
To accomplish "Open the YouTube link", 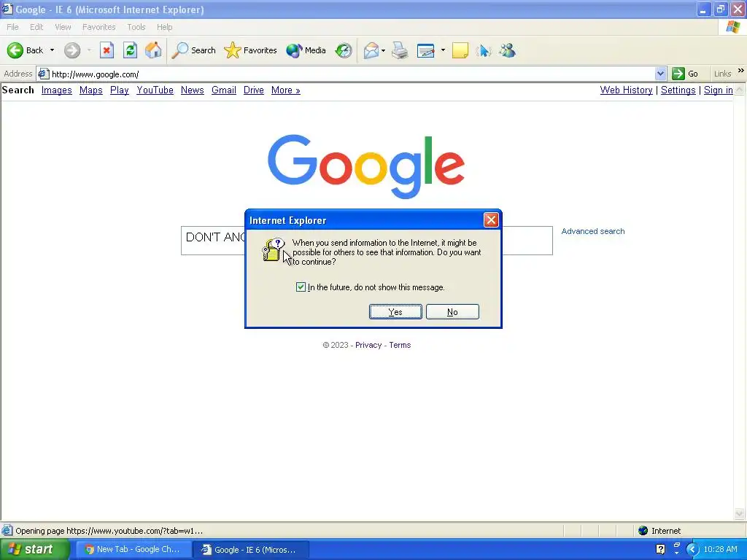I will [x=155, y=90].
